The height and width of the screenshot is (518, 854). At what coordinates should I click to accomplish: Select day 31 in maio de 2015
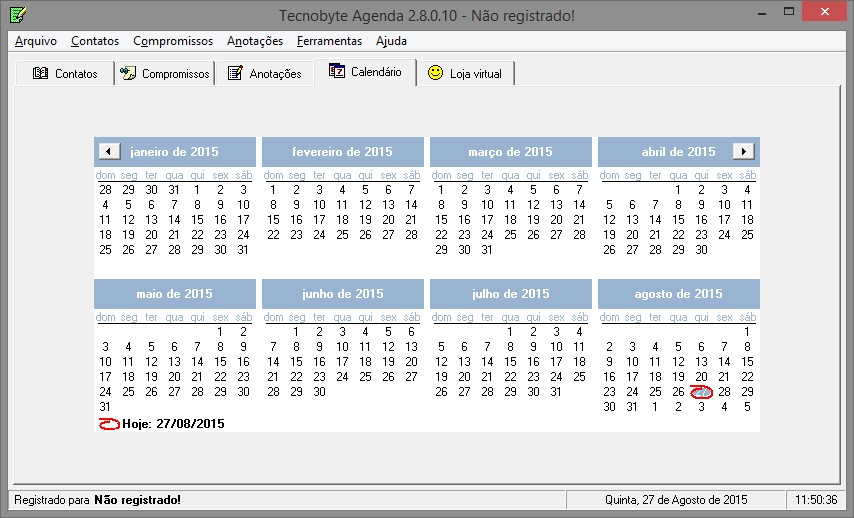tap(105, 406)
